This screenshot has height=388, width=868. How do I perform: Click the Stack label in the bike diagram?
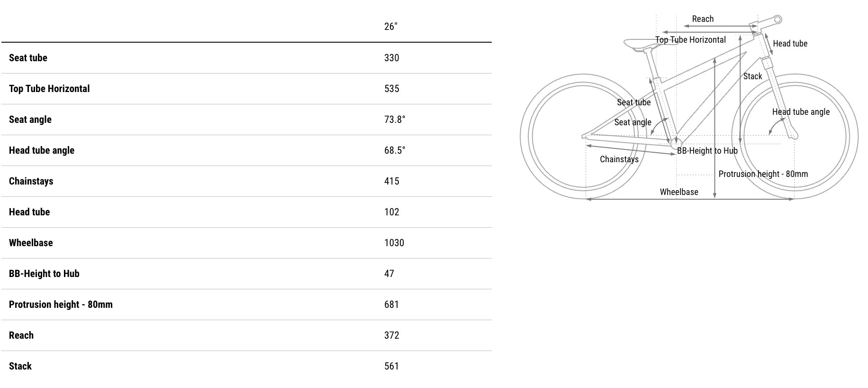(752, 76)
